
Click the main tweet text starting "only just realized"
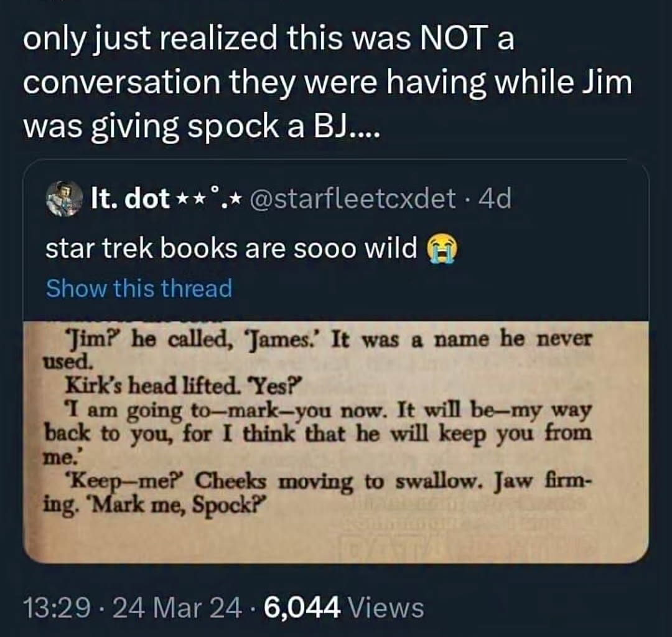327,82
